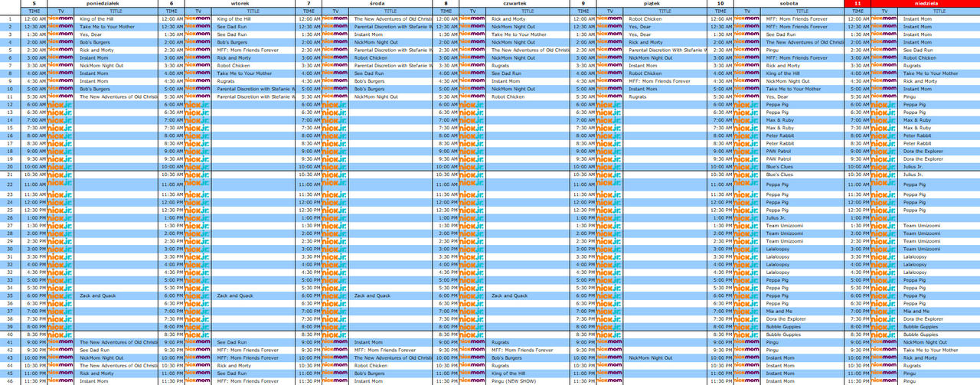Click Nick Jr. logo at Sunday 8:00 PM
Image resolution: width=980 pixels, height=385 pixels.
click(x=884, y=326)
